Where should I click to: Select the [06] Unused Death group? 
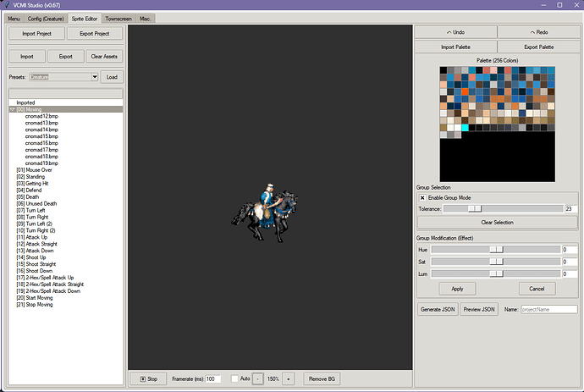[x=36, y=203]
